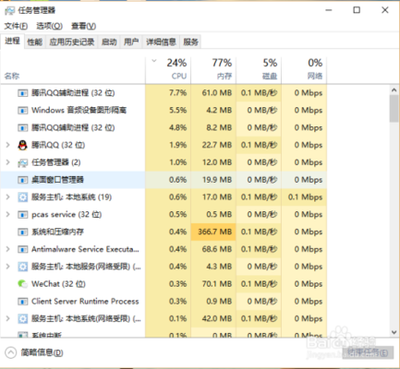Screen dimensions: 400x369
Task: Expand 服务主机: 本地服务(网络受限) group
Action: (x=8, y=266)
